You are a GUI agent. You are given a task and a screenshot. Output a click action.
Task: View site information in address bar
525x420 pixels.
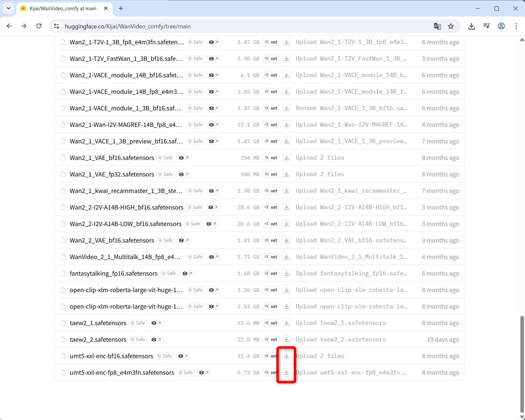tap(57, 26)
